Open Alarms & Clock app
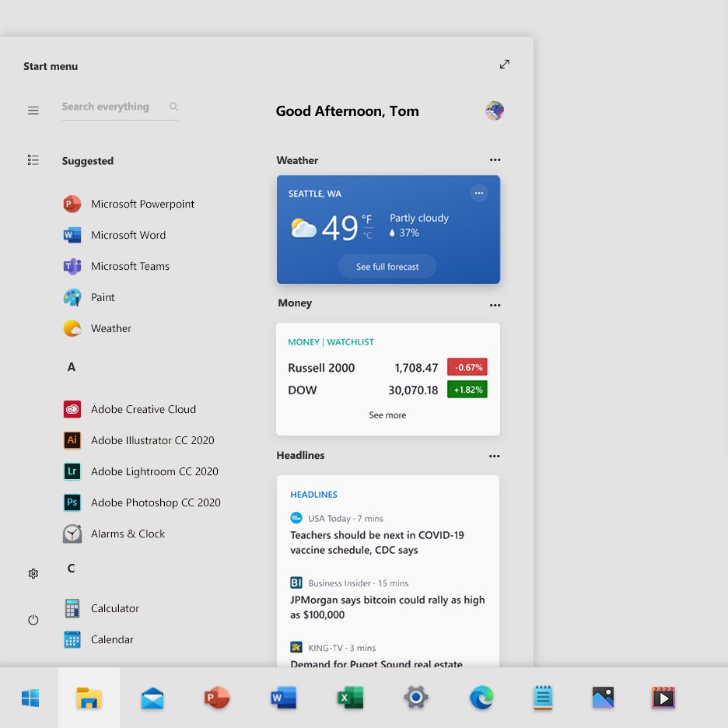Viewport: 728px width, 728px height. (114, 534)
